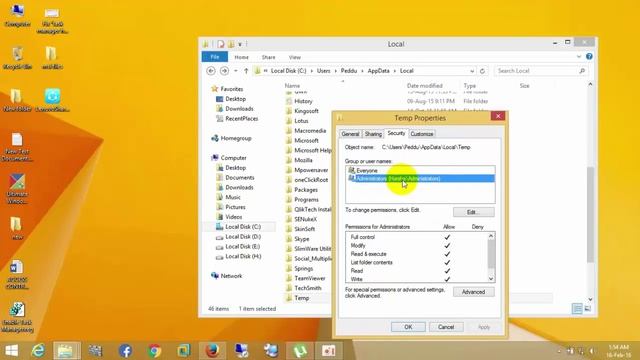
Task: Open Computer desktop icon
Action: (18, 16)
